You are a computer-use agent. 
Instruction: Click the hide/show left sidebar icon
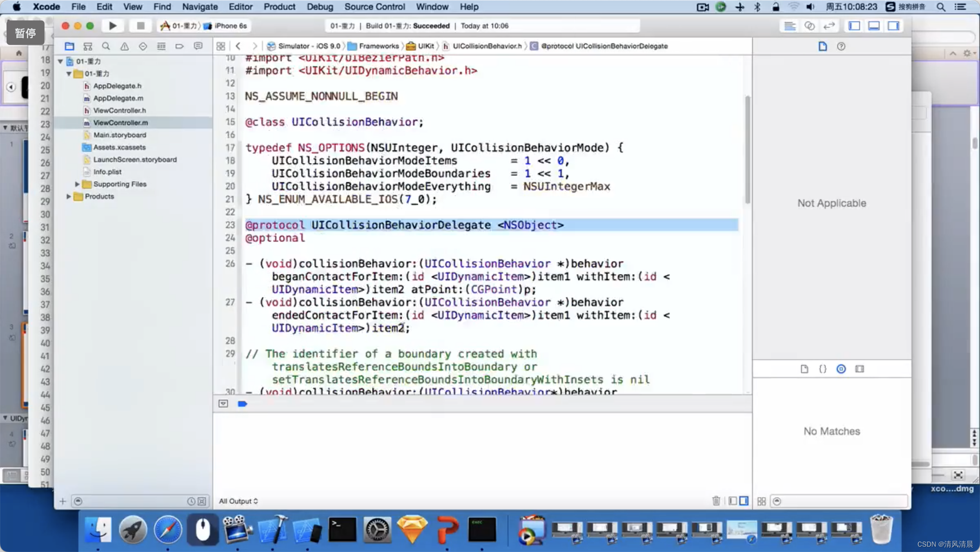(x=854, y=26)
